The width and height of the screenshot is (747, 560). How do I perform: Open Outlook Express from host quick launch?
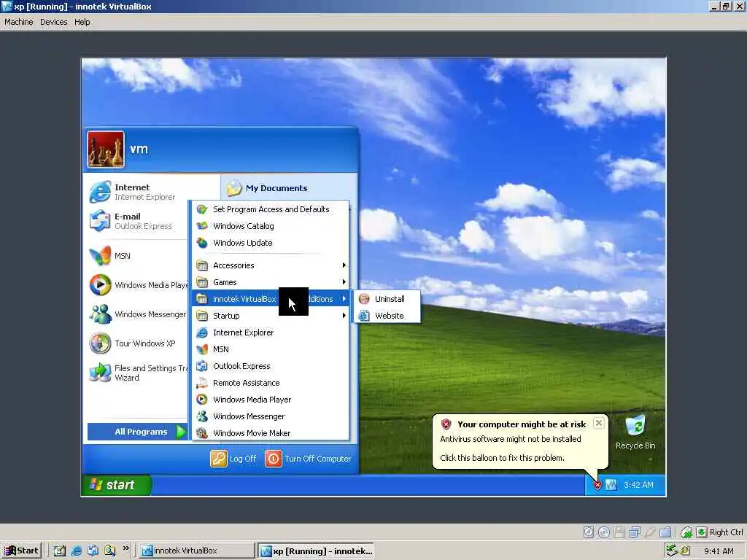[93, 551]
